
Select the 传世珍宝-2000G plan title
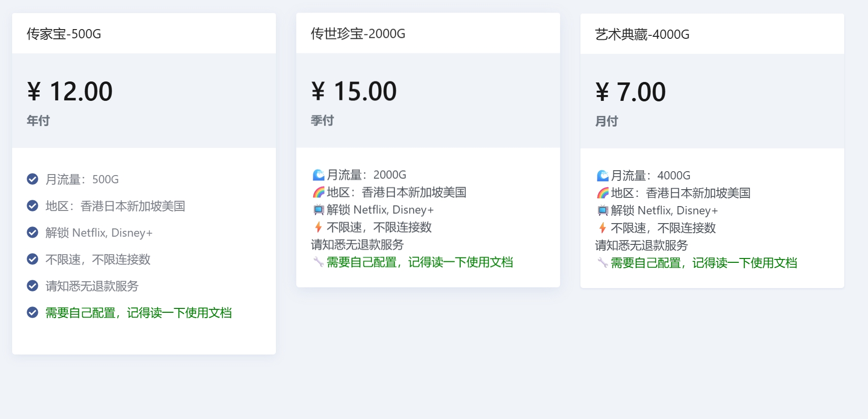coord(358,33)
